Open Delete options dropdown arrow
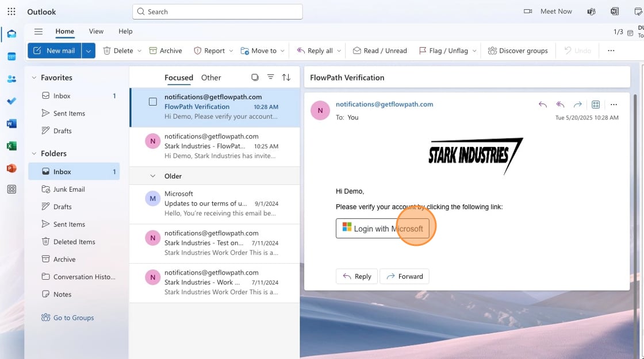The height and width of the screenshot is (359, 644). [139, 51]
